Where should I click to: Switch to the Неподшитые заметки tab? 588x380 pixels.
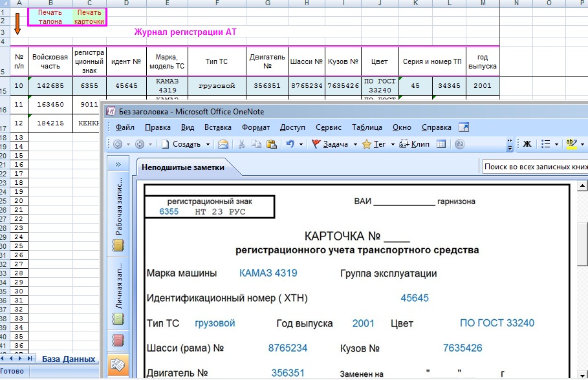point(182,165)
